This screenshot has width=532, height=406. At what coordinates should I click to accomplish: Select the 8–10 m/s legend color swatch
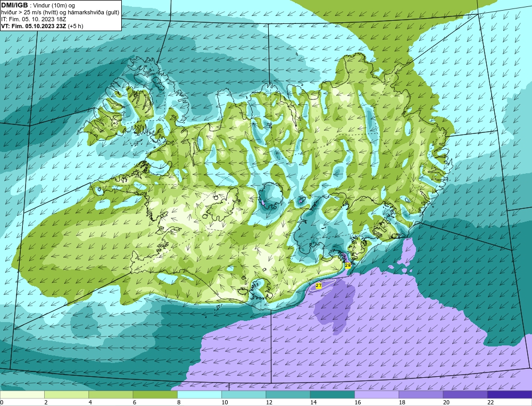pyautogui.click(x=199, y=395)
